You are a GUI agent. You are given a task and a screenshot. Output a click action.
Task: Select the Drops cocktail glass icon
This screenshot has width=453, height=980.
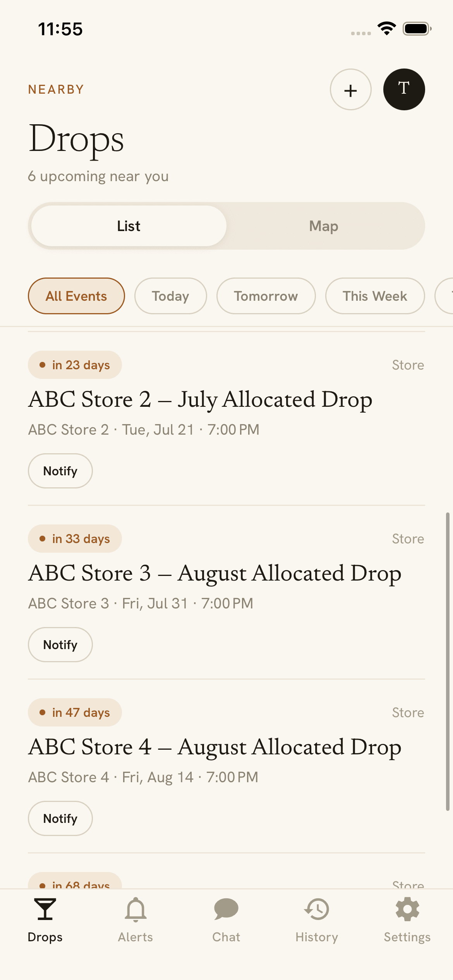coord(45,909)
